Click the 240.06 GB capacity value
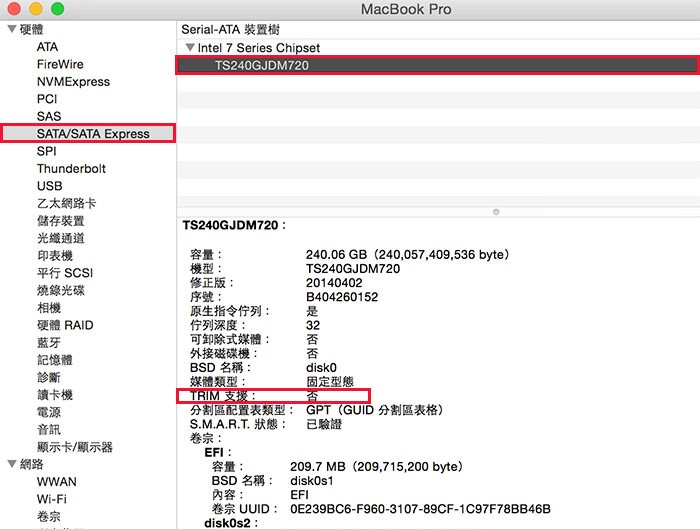This screenshot has height=529, width=700. (x=408, y=254)
